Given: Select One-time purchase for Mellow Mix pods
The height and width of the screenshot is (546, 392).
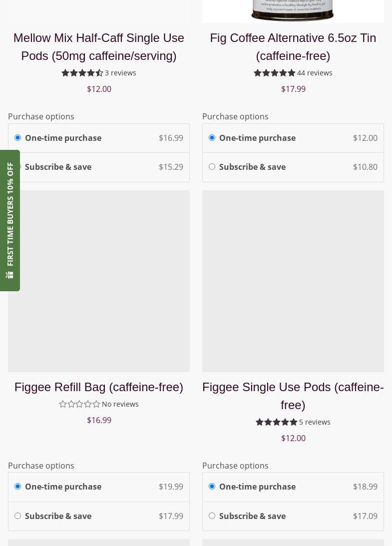Looking at the screenshot, I should click(17, 138).
